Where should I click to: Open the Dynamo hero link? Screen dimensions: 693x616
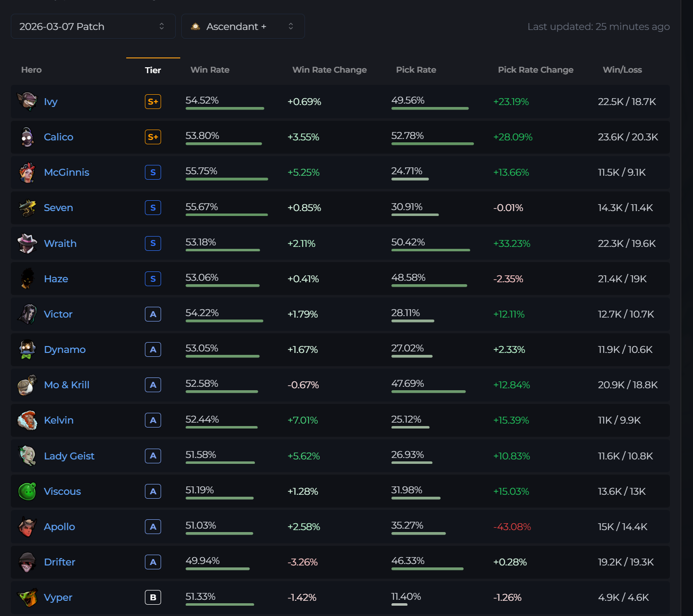[x=64, y=349]
